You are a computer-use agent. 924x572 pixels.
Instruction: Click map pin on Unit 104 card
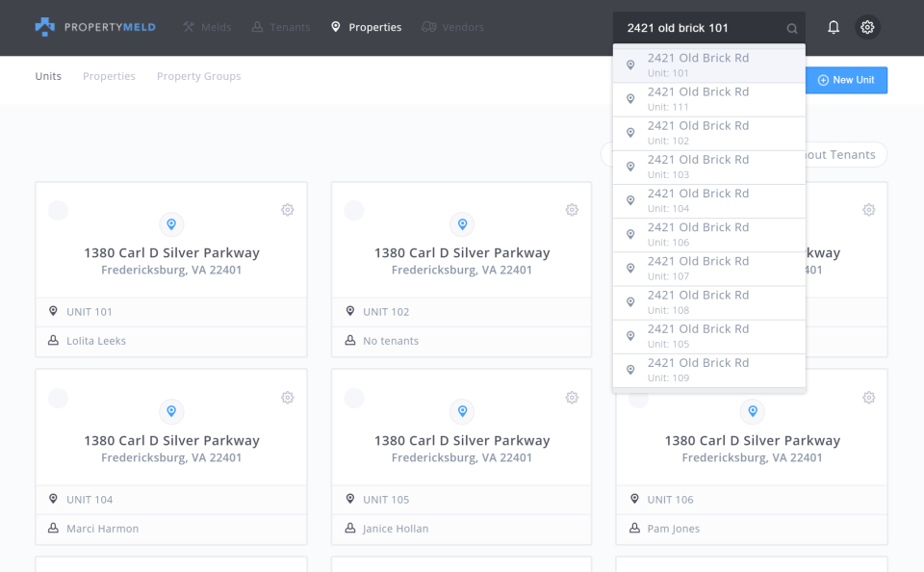click(x=171, y=412)
